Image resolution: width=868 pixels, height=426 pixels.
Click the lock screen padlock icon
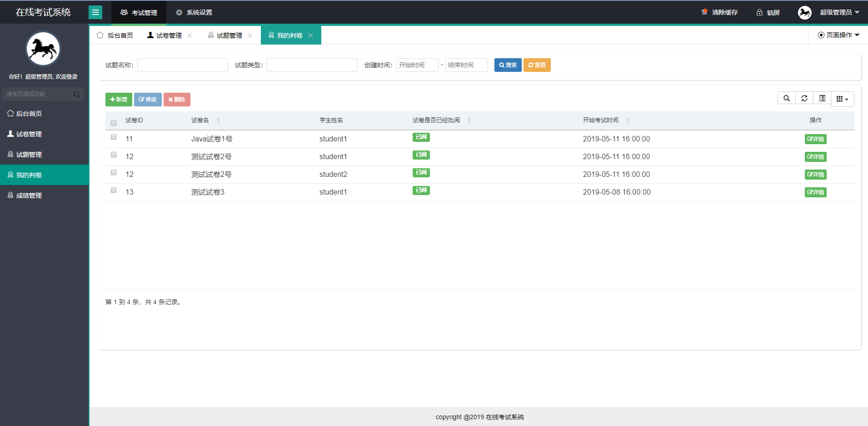point(759,12)
